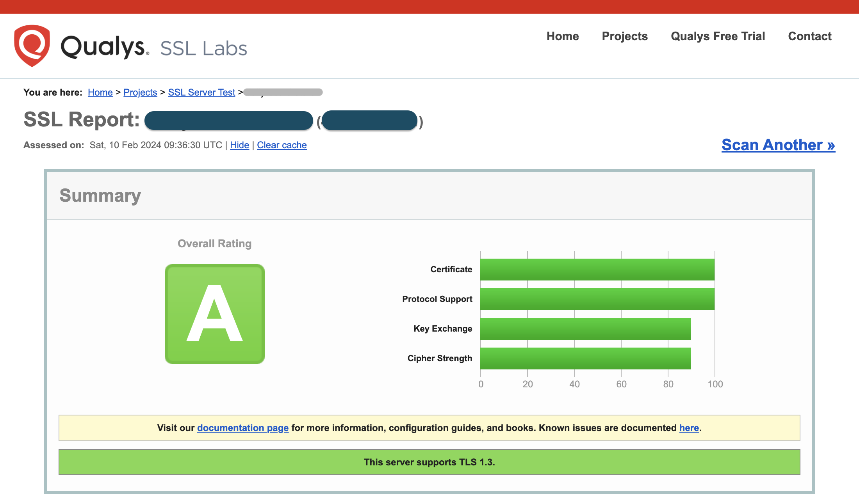
Task: Click the '0' chart axis value
Action: (481, 384)
